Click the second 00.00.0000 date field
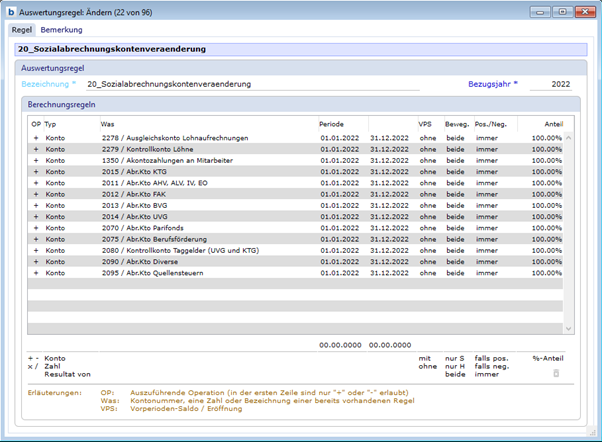The image size is (602, 442). pos(391,344)
